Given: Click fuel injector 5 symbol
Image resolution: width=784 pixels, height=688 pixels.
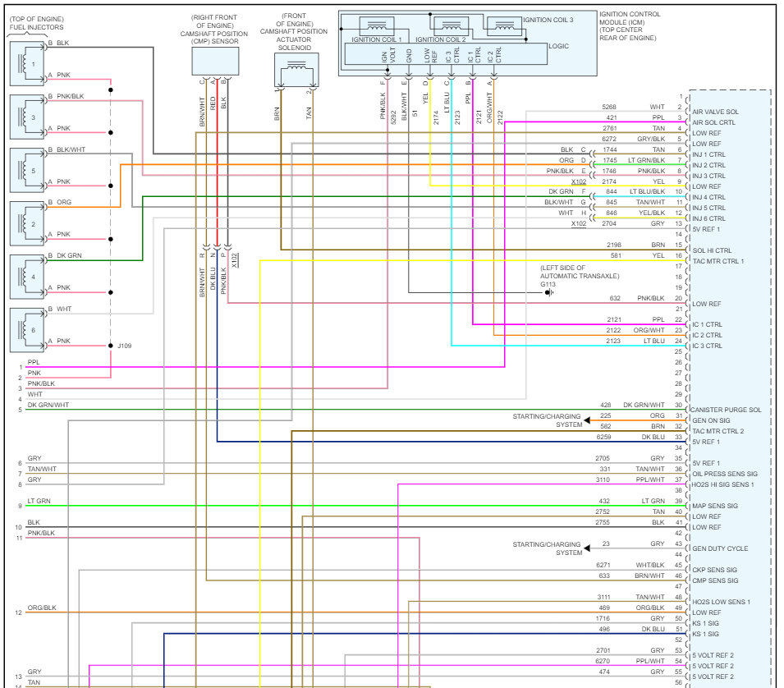Looking at the screenshot, I should click(x=27, y=171).
